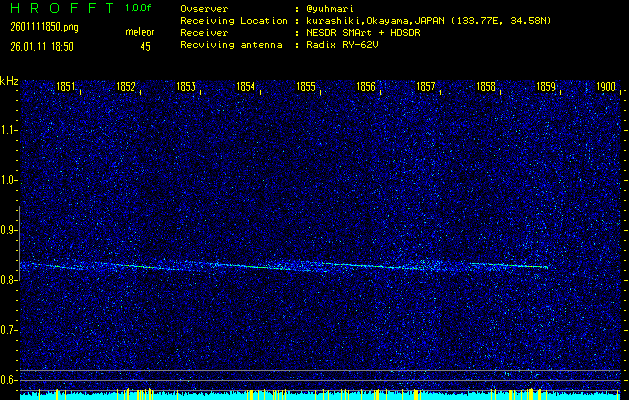Click the 1.1 kHz frequency label
The image size is (629, 400).
(x=9, y=130)
